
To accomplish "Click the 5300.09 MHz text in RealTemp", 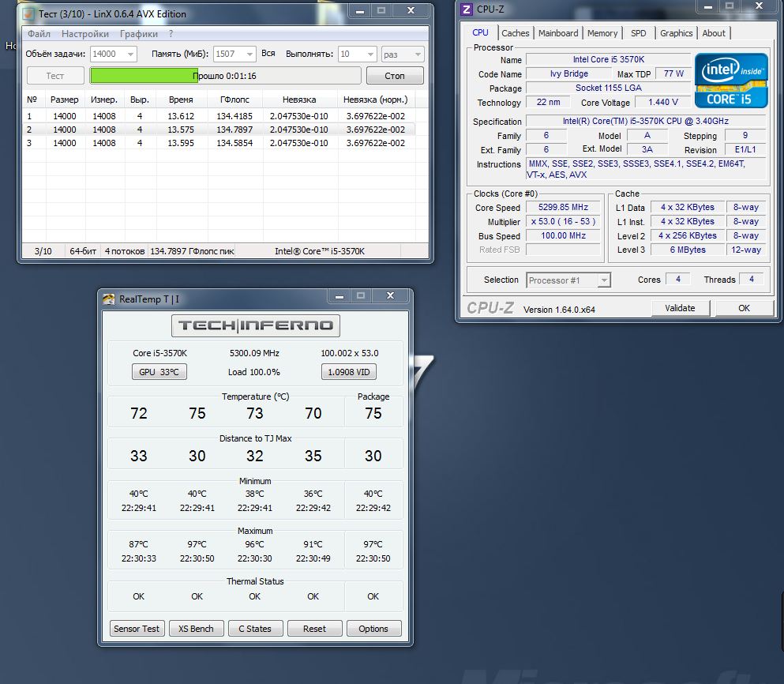I will pyautogui.click(x=254, y=353).
